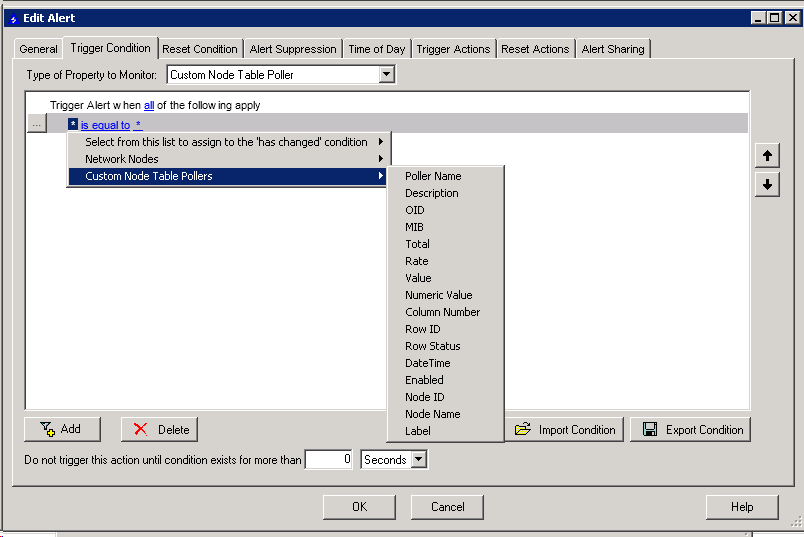Expand the Seconds time unit dropdown
The height and width of the screenshot is (537, 804).
tap(419, 460)
